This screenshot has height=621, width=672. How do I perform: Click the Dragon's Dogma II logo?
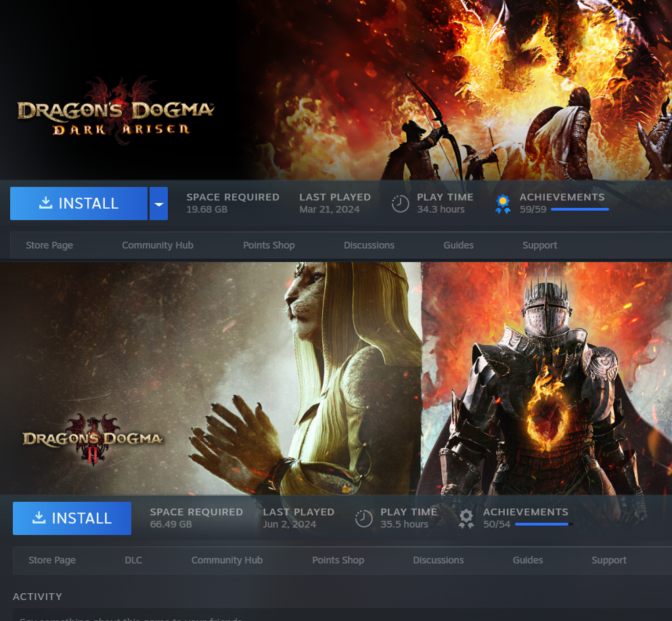tap(93, 439)
